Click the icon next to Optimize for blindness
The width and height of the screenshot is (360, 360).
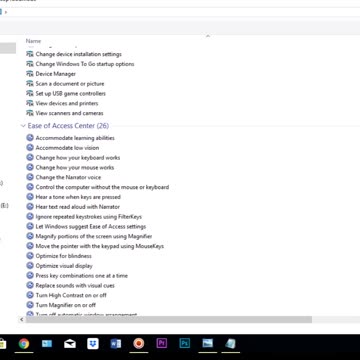pyautogui.click(x=30, y=256)
